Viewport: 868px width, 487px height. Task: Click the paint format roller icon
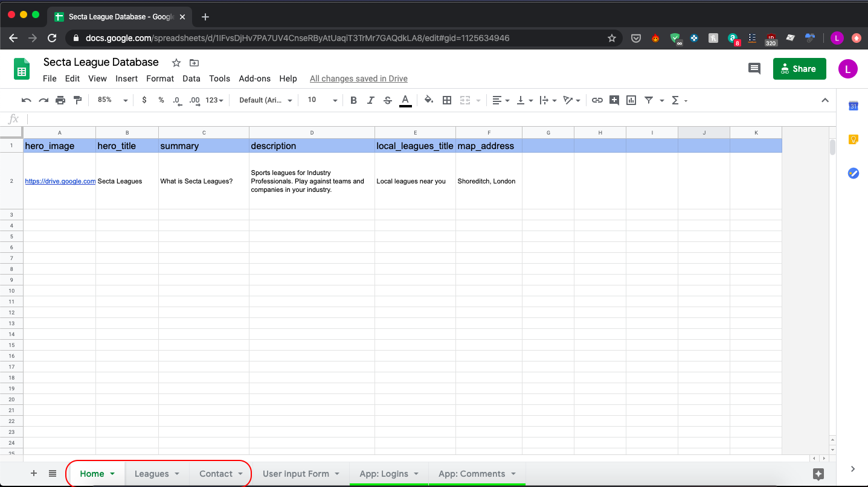[77, 100]
